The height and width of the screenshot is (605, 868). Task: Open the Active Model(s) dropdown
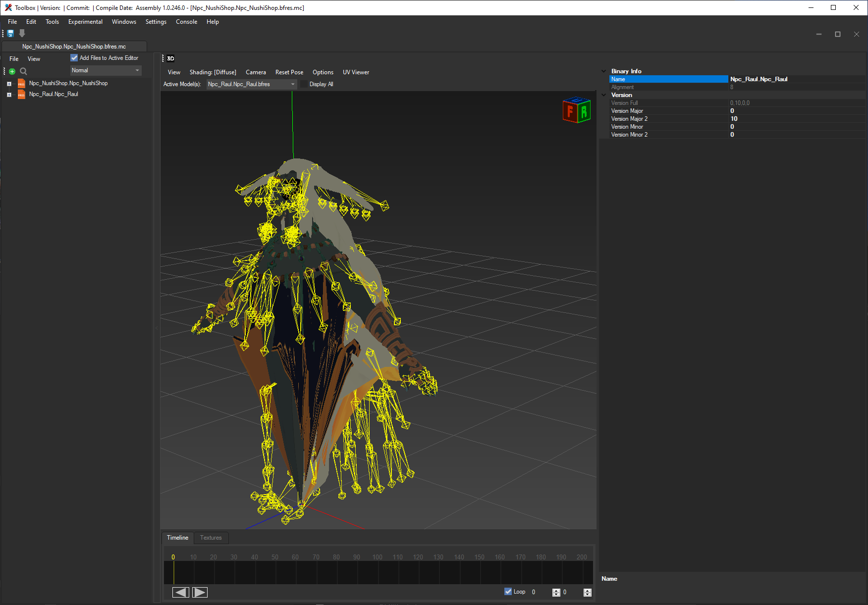[251, 84]
